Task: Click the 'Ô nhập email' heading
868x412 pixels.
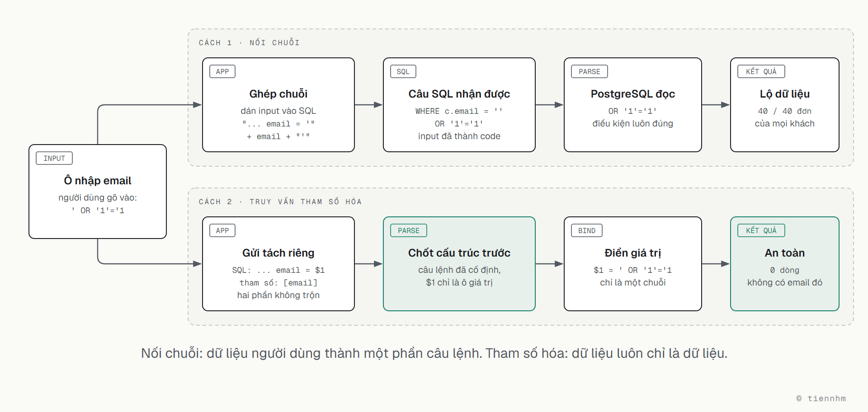Action: (98, 181)
